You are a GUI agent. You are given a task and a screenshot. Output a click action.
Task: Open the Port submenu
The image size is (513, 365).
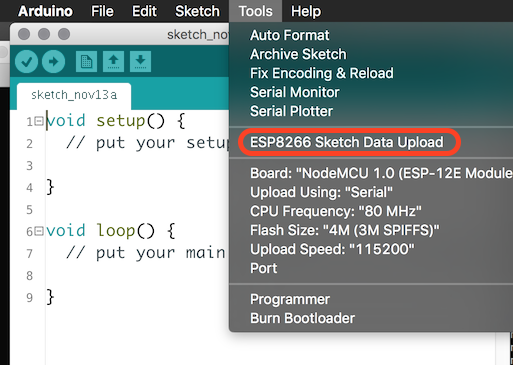click(264, 268)
